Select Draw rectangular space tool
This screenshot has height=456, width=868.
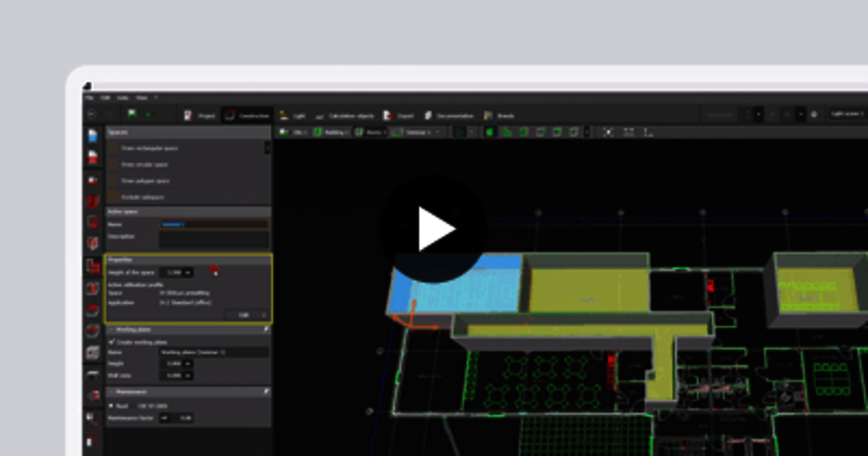pos(149,148)
